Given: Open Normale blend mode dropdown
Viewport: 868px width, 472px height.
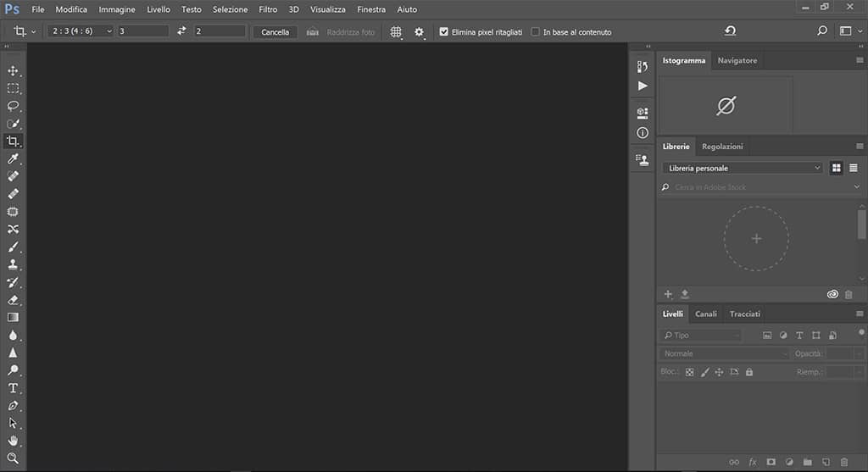Looking at the screenshot, I should tap(724, 353).
